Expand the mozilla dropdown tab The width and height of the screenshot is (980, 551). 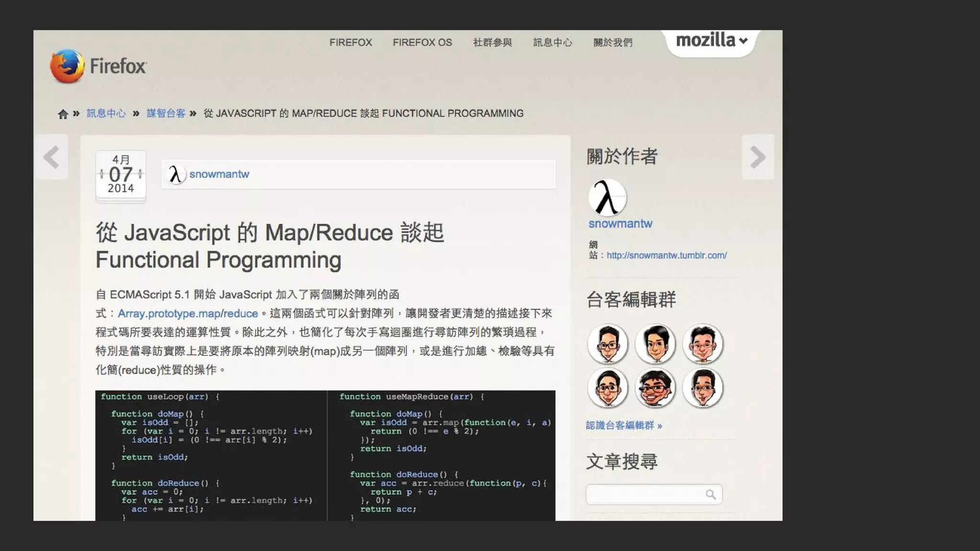pos(711,41)
